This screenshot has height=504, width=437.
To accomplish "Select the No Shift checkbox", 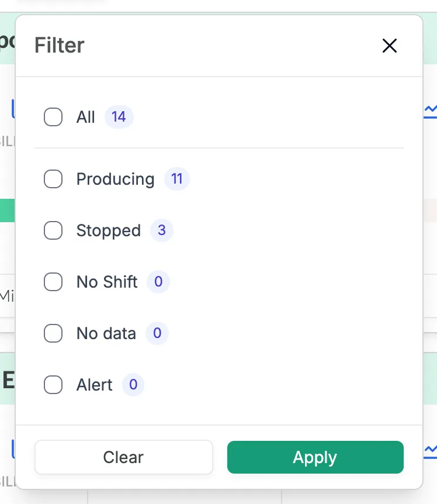I will 53,282.
